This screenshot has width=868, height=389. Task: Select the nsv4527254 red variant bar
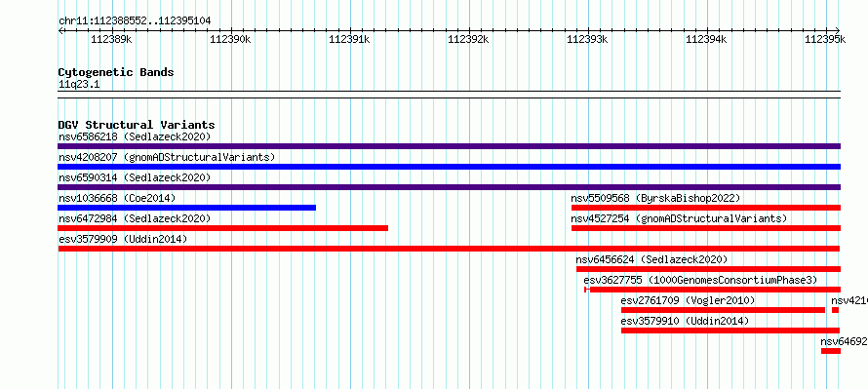click(706, 228)
